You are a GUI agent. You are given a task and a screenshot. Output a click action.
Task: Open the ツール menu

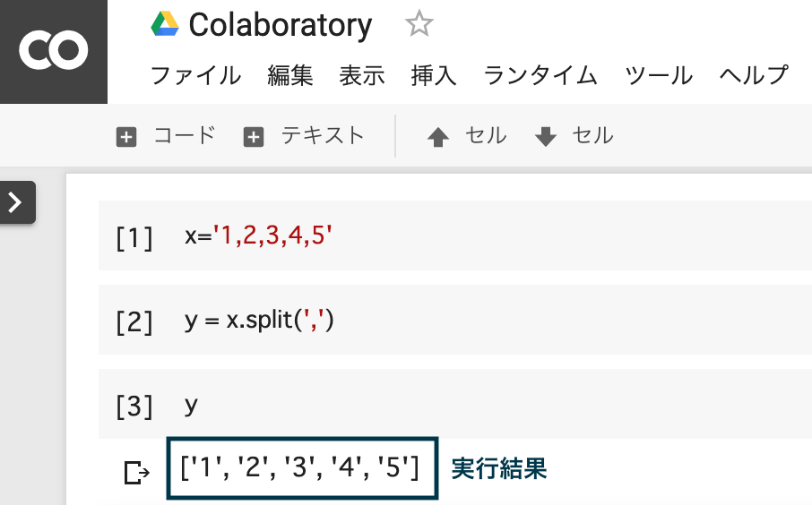[659, 75]
